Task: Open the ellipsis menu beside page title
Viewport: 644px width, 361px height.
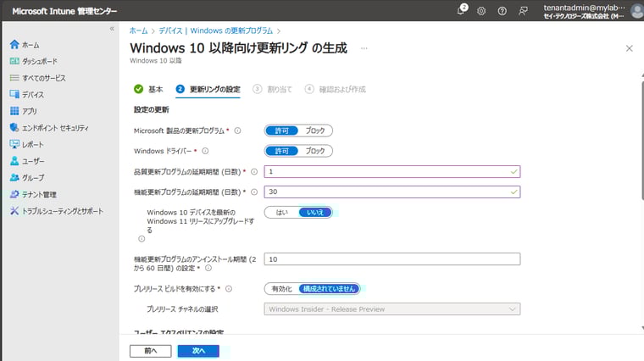Action: coord(364,48)
